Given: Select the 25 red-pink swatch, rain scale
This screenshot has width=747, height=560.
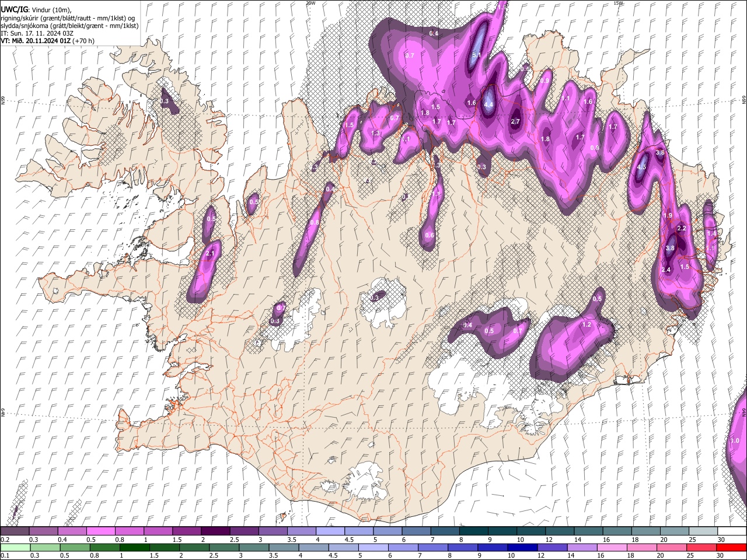Looking at the screenshot, I should pos(701,547).
